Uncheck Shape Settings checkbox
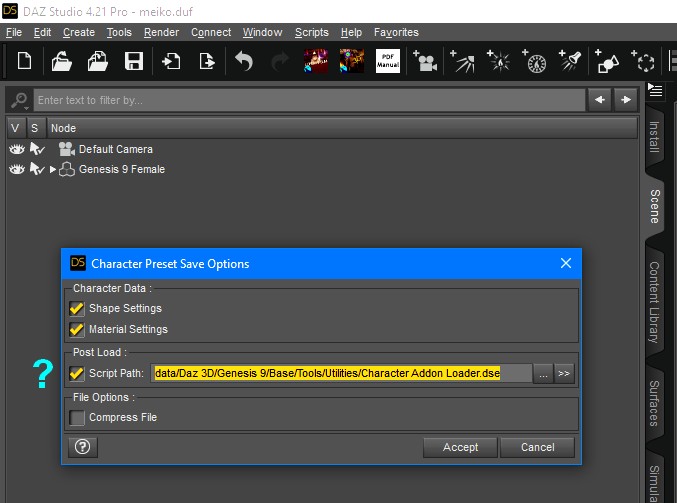The image size is (677, 503). (x=77, y=308)
